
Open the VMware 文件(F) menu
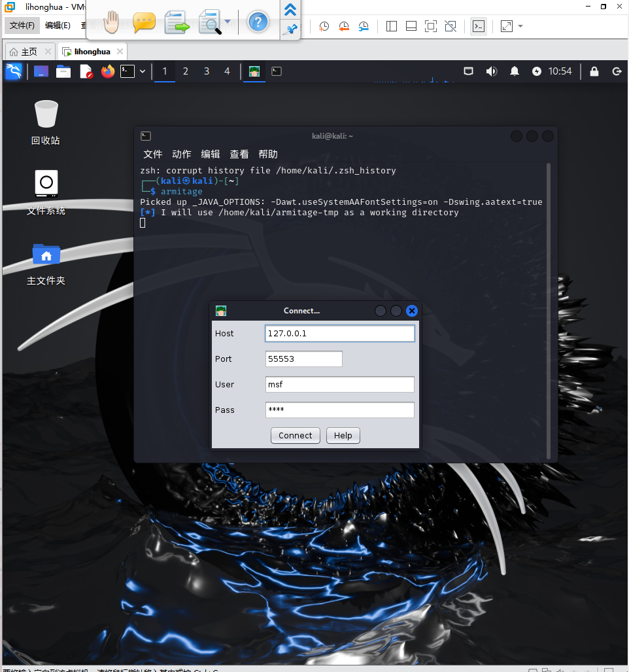click(x=22, y=26)
